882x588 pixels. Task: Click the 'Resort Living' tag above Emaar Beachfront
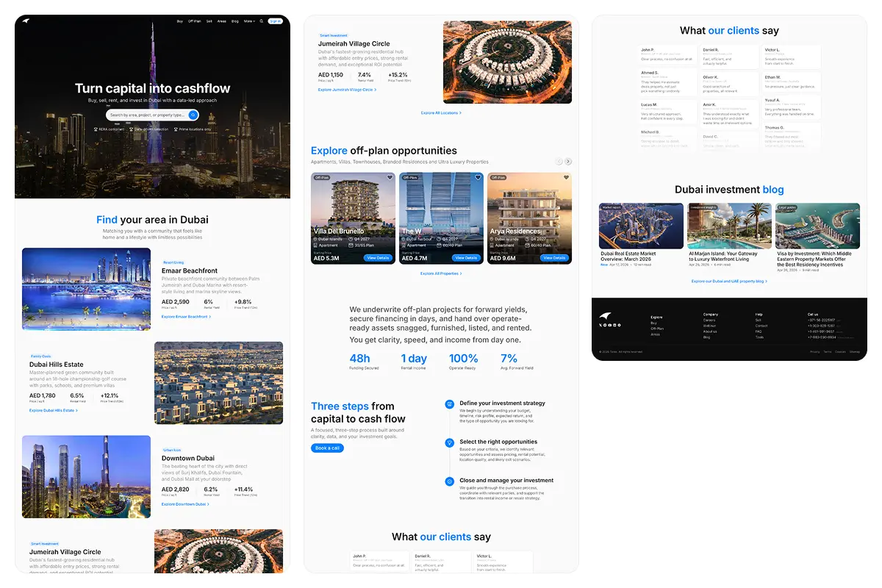click(x=173, y=262)
